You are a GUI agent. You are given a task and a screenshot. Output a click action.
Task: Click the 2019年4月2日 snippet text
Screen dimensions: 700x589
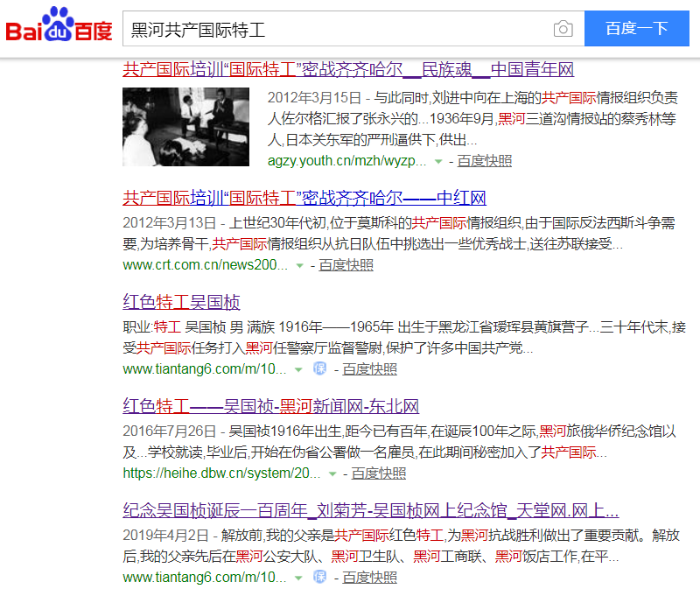402,546
